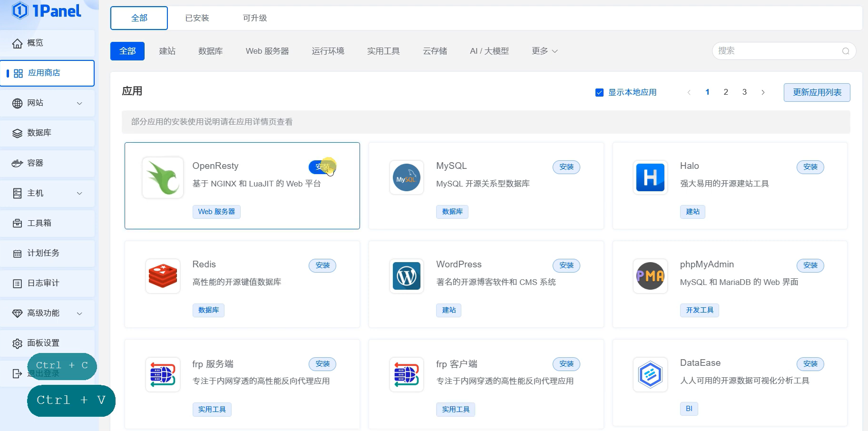The height and width of the screenshot is (431, 868).
Task: Click the 应用商店 grid icon
Action: 19,73
